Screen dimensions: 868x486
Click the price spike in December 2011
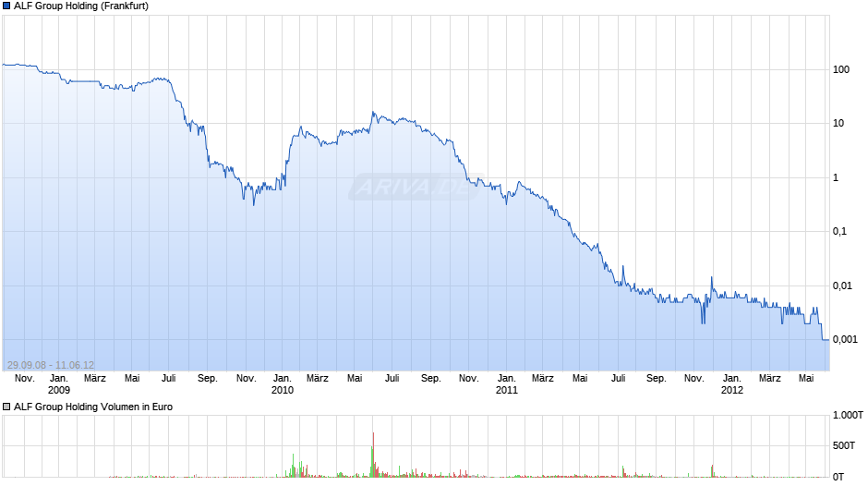711,278
